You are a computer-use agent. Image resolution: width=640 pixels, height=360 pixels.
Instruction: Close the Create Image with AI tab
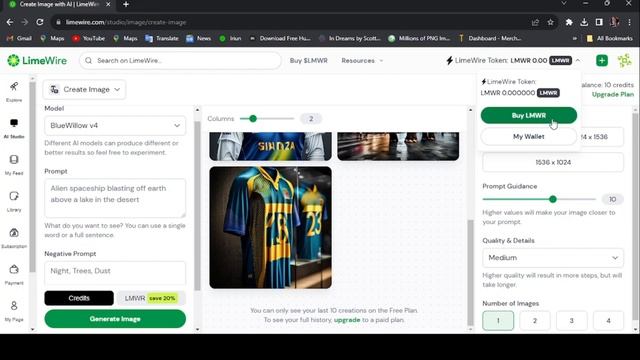[x=108, y=4]
